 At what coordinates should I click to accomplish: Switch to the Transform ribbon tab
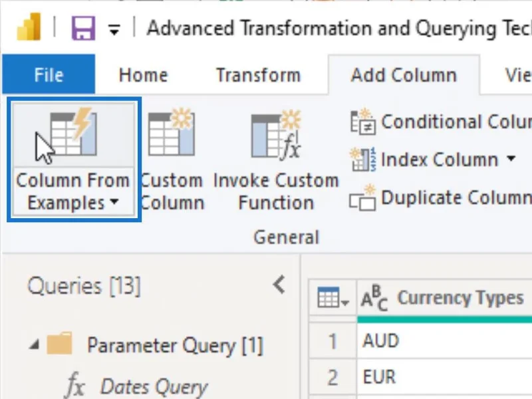[x=259, y=75]
